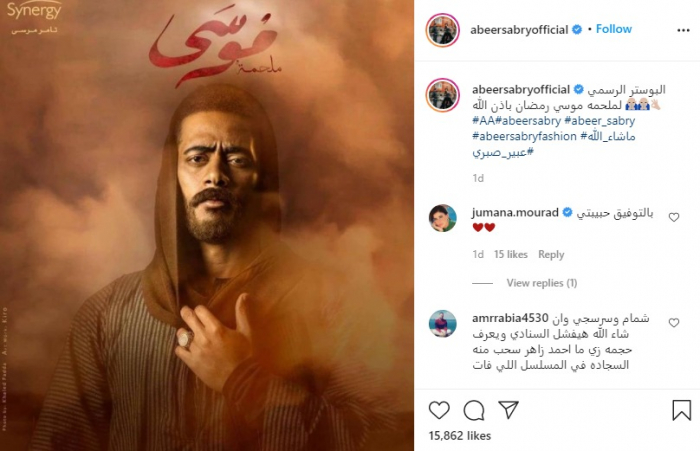Open jumana.mourad's avatar picture
This screenshot has width=700, height=451.
click(x=442, y=218)
